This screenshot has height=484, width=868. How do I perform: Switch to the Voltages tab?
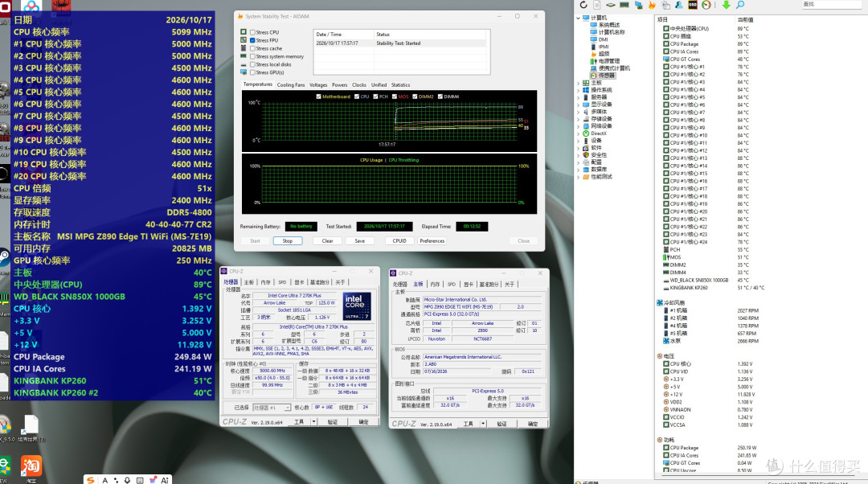tap(318, 85)
